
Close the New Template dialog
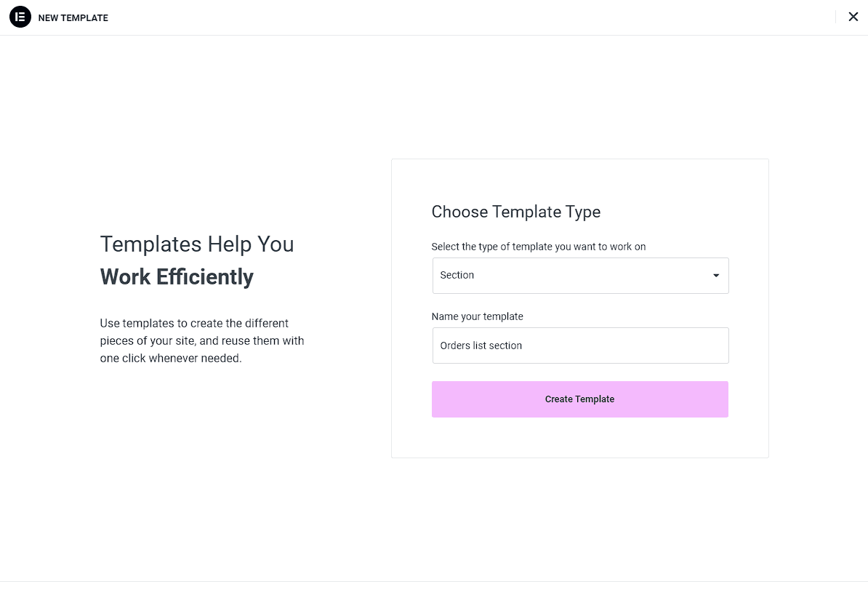(x=853, y=17)
